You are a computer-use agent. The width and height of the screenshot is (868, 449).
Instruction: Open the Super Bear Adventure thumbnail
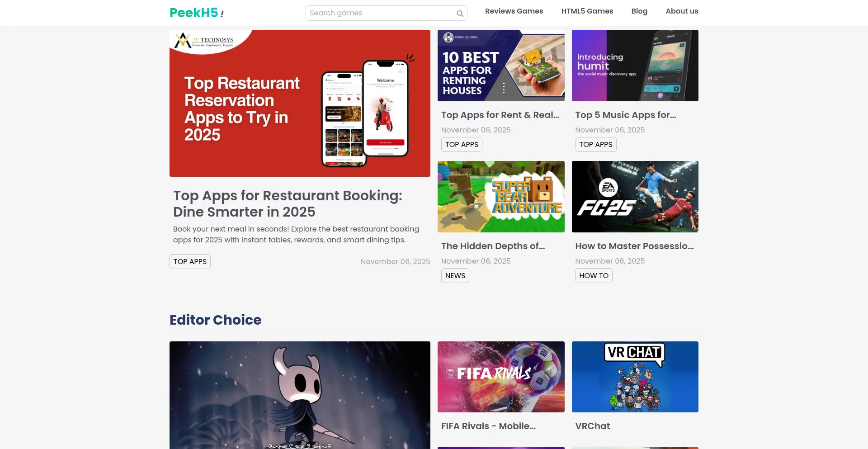click(501, 197)
